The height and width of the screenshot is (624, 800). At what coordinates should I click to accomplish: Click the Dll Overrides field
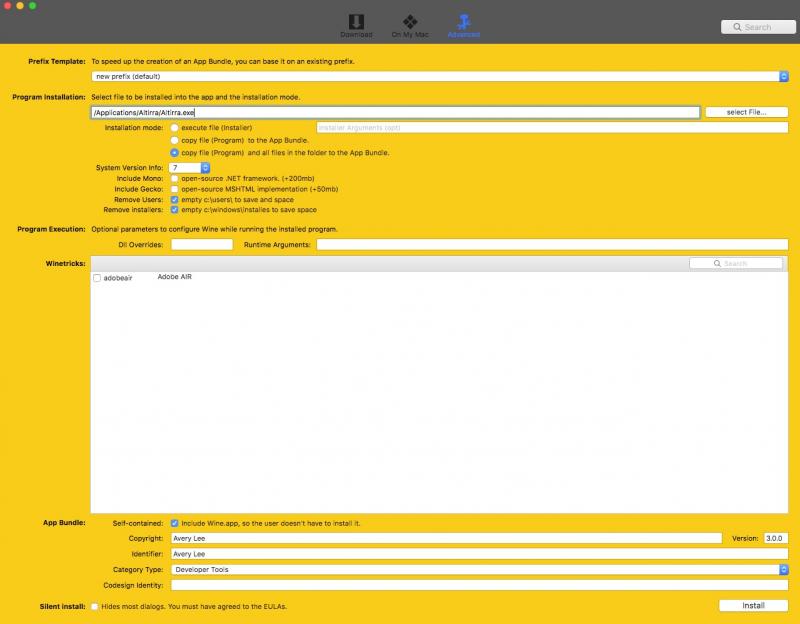[x=202, y=245]
